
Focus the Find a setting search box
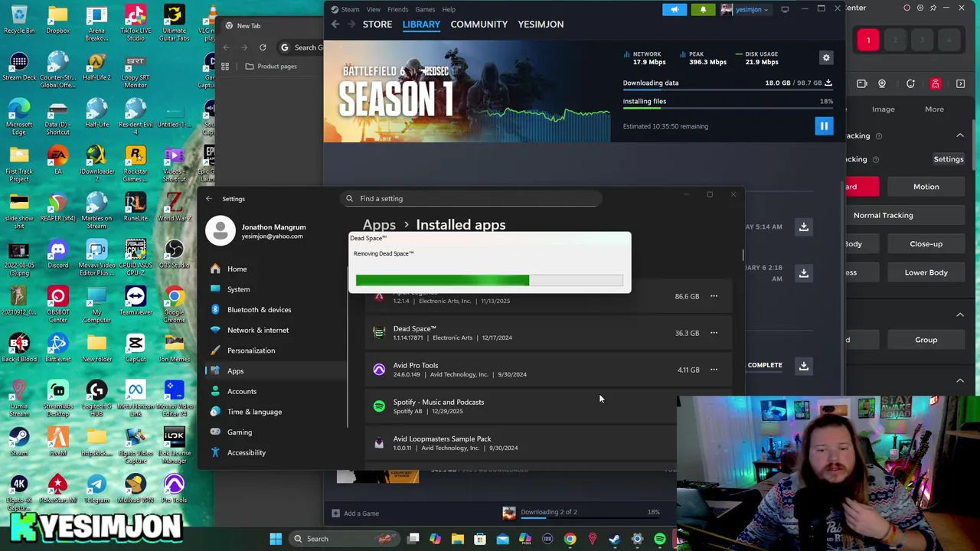tap(471, 198)
